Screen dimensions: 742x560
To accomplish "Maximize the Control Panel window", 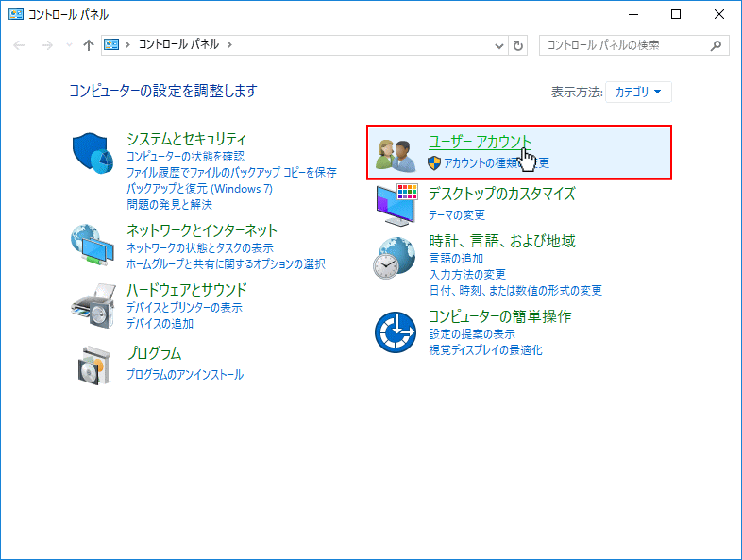I will [x=676, y=15].
